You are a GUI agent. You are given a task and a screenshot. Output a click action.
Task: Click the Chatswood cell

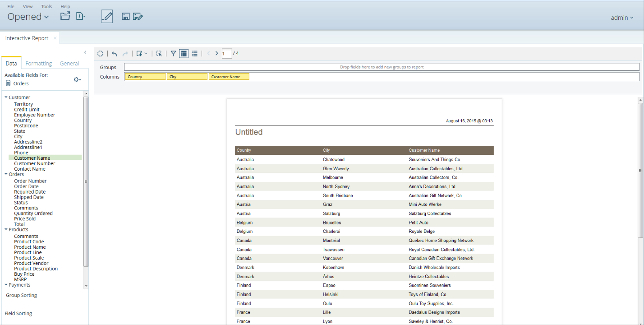[334, 160]
